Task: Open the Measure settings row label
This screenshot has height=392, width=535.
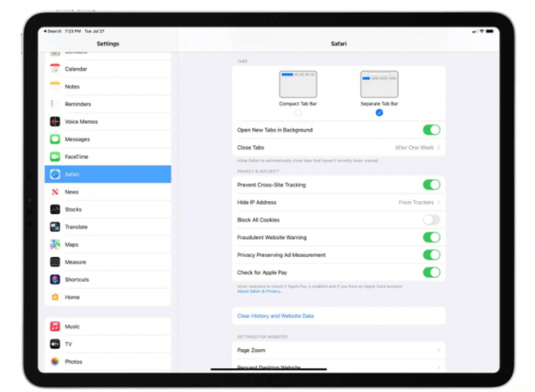Action: [x=76, y=262]
